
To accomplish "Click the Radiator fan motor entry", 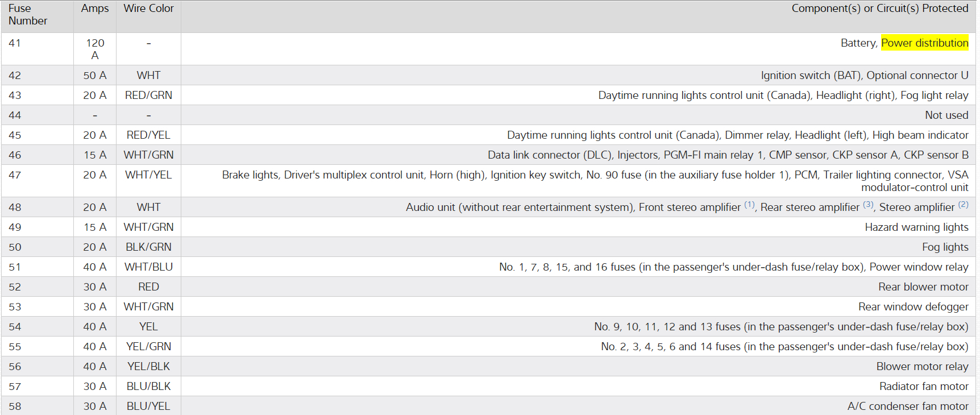I will tap(924, 387).
